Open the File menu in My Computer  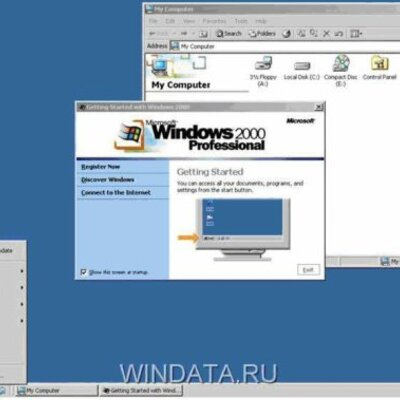[x=153, y=21]
